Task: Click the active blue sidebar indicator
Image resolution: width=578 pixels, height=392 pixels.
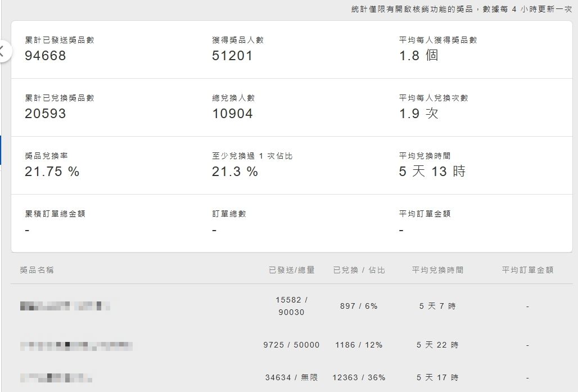Action: pos(1,150)
